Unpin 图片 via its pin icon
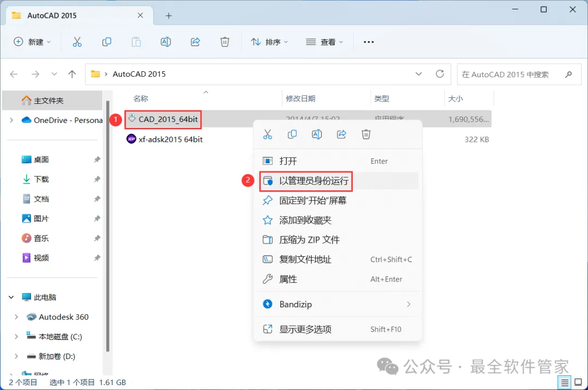Image resolution: width=588 pixels, height=390 pixels. click(97, 219)
